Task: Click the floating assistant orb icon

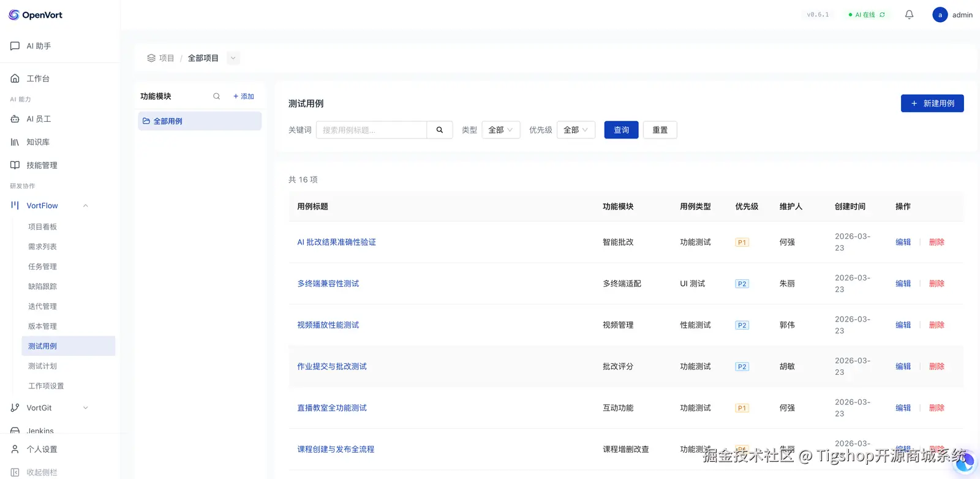Action: (965, 462)
